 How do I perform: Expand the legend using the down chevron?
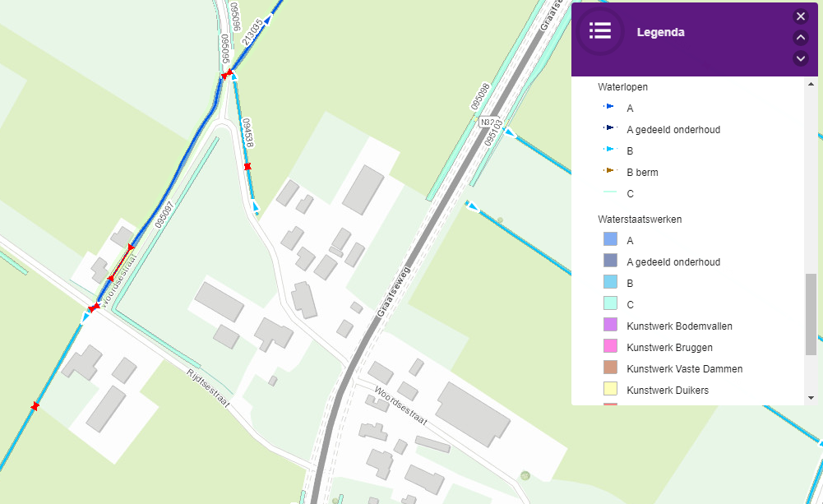[x=800, y=58]
